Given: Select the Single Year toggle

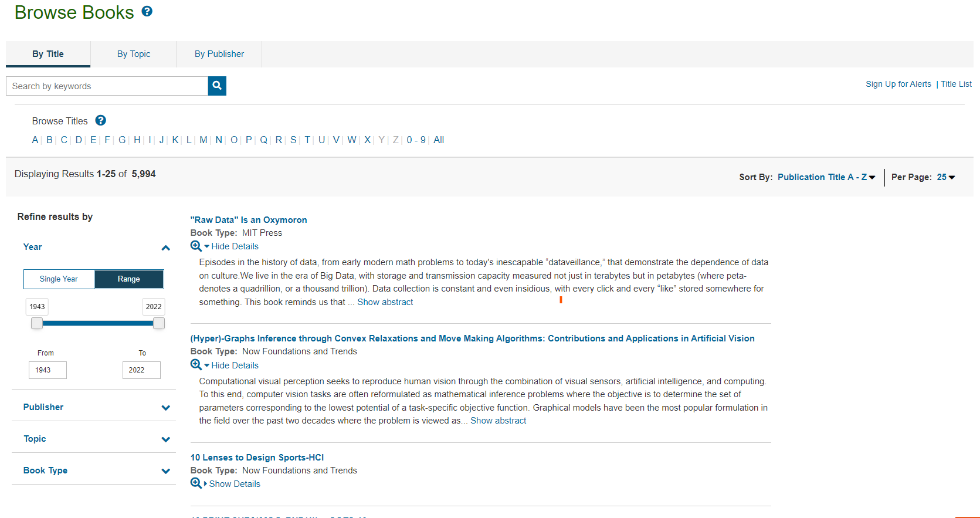Looking at the screenshot, I should click(59, 279).
